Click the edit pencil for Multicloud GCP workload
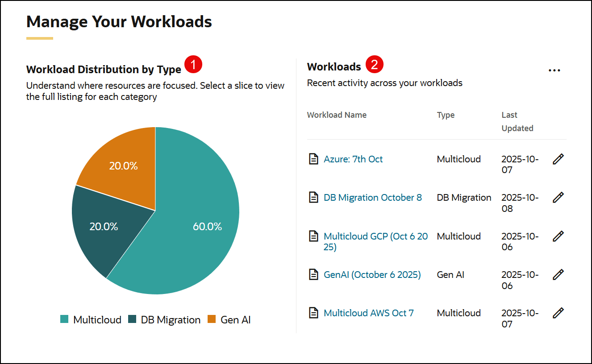This screenshot has height=364, width=592. [x=558, y=236]
